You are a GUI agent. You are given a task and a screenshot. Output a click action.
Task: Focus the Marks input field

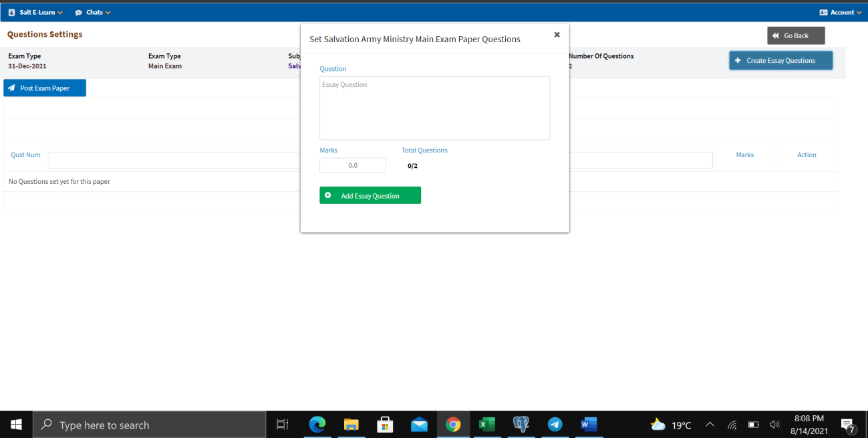353,165
